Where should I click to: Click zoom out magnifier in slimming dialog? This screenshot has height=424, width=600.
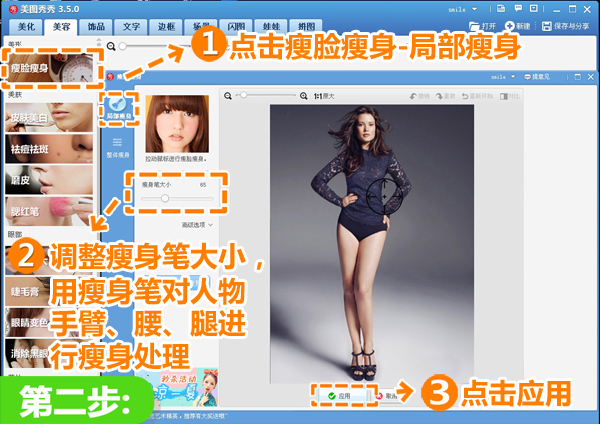228,96
